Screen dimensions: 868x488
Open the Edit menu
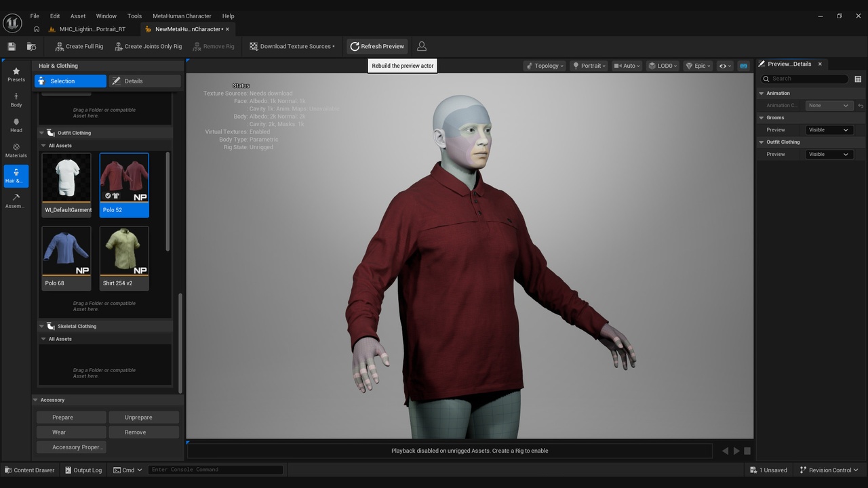pos(55,16)
